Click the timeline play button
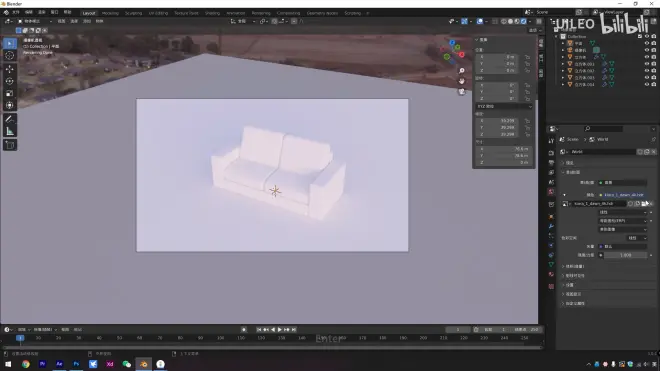The height and width of the screenshot is (371, 660). pyautogui.click(x=279, y=330)
